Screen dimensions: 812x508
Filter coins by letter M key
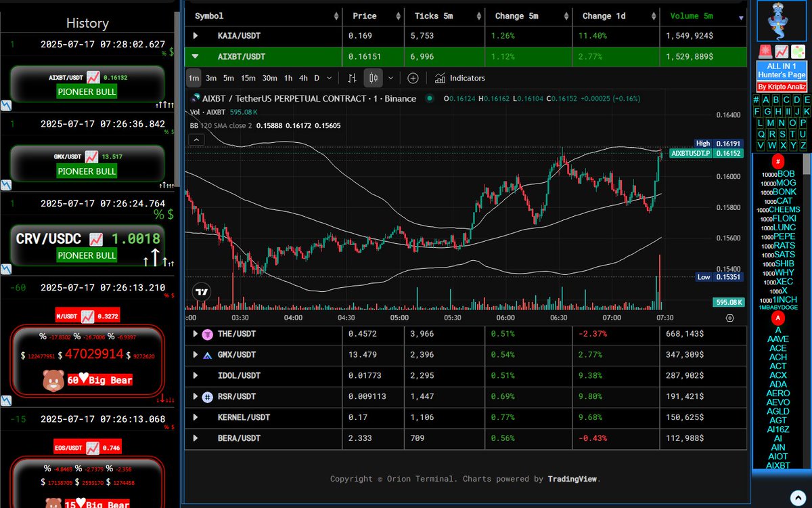point(771,123)
